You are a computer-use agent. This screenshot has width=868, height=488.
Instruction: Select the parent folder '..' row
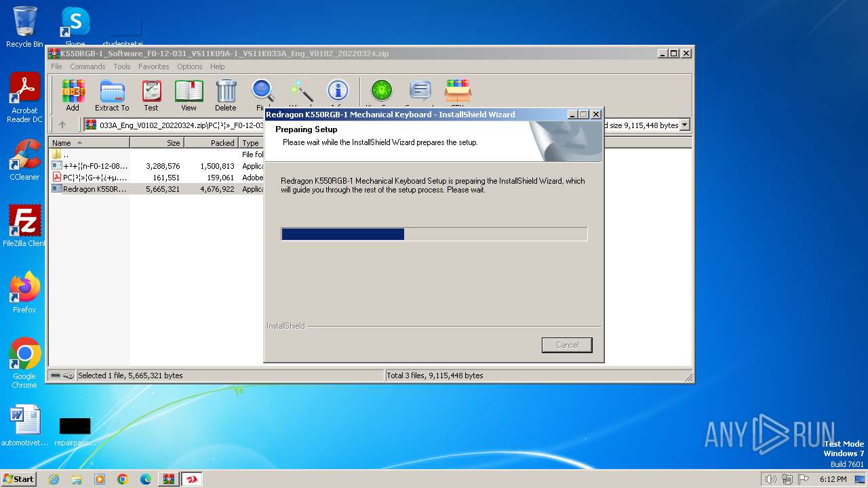pyautogui.click(x=157, y=155)
